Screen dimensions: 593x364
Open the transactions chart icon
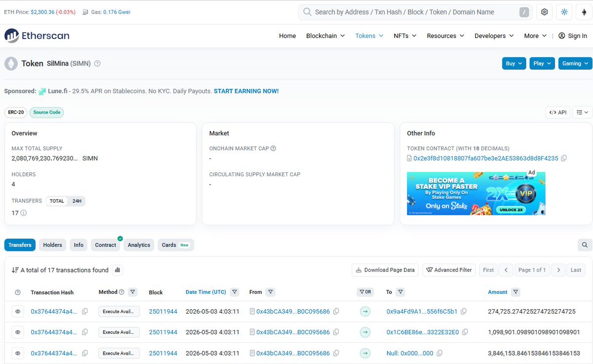coord(117,270)
